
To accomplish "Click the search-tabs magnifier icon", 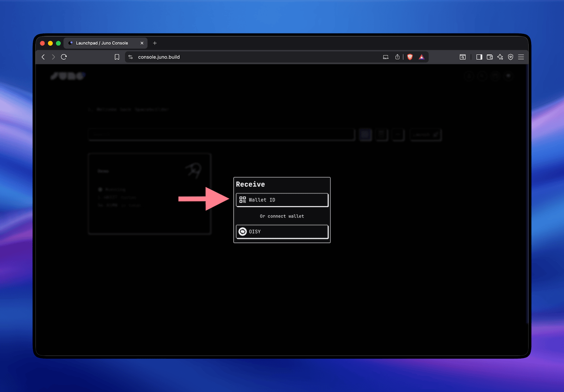I will 462,57.
